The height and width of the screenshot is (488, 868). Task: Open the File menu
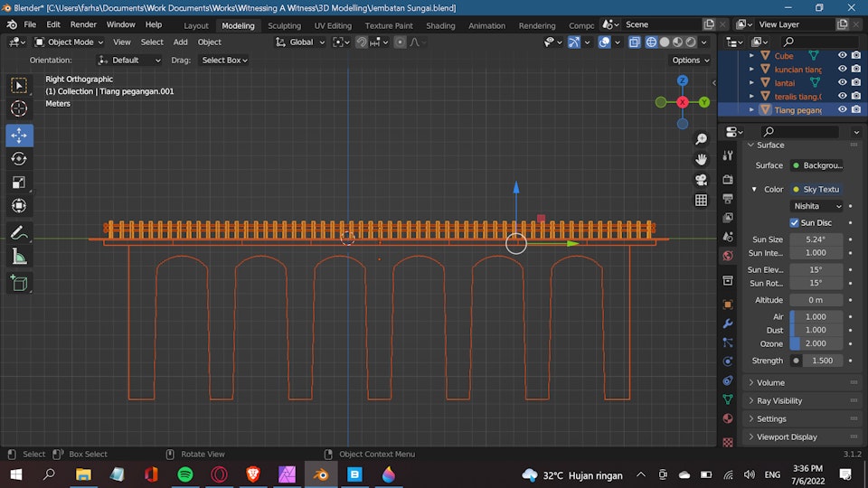(30, 25)
